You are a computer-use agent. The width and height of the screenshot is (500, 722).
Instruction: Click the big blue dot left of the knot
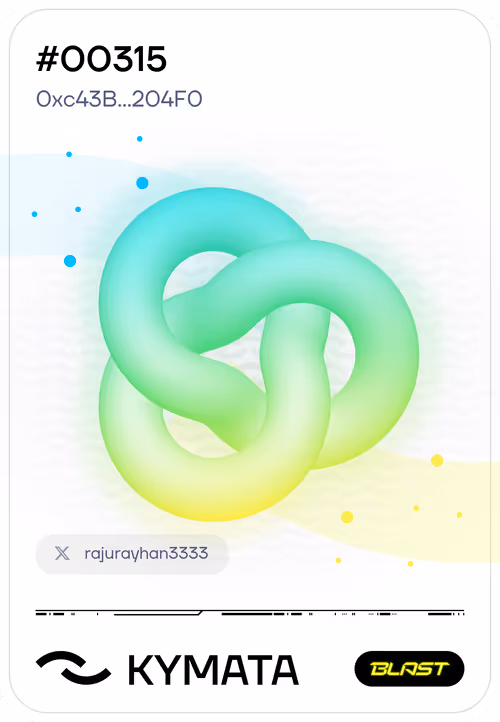70,261
